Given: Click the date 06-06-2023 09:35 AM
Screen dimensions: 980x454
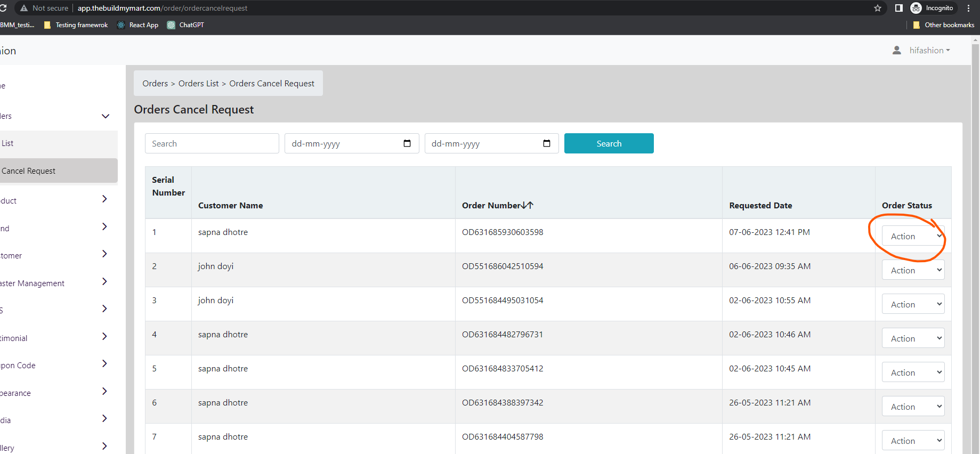Looking at the screenshot, I should point(770,266).
